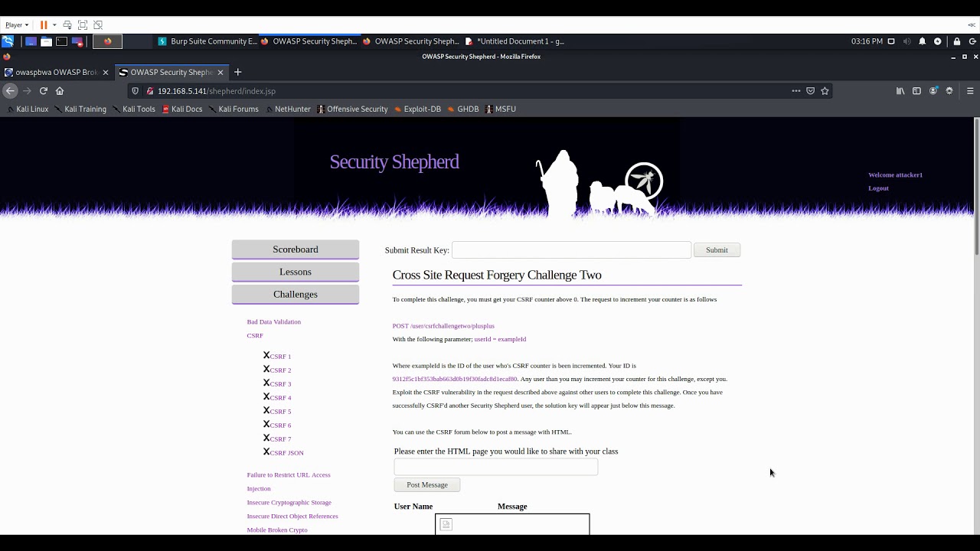Expand Failure to Restrict URL Access category
980x551 pixels.
tap(289, 474)
